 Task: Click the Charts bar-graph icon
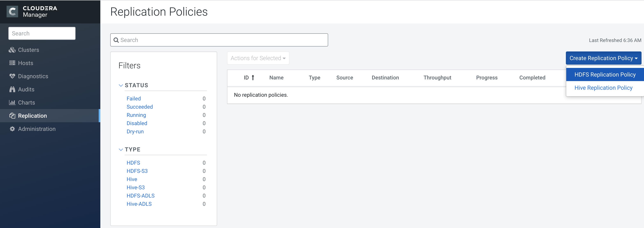click(x=12, y=102)
